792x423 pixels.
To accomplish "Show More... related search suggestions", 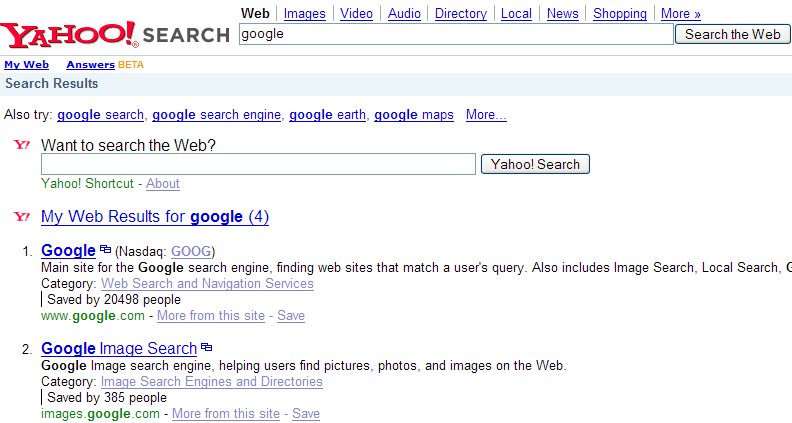I will tap(486, 115).
